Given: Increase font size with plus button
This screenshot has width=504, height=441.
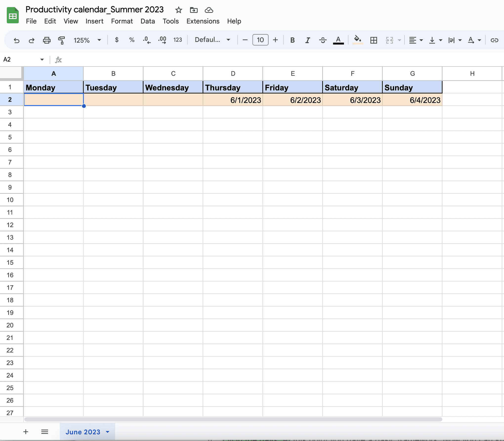Looking at the screenshot, I should (x=275, y=40).
